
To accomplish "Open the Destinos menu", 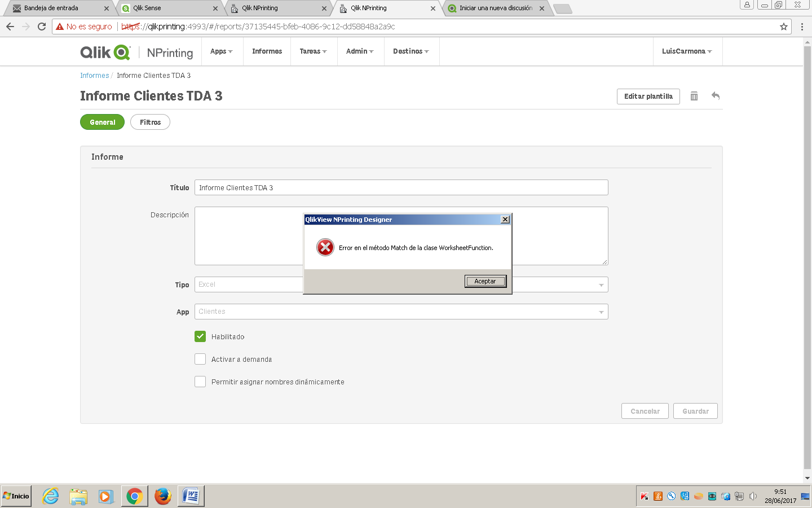I will tap(411, 51).
